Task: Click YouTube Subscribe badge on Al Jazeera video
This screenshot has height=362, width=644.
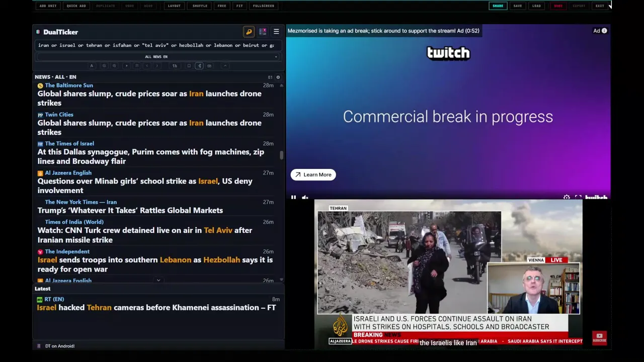Action: tap(599, 337)
